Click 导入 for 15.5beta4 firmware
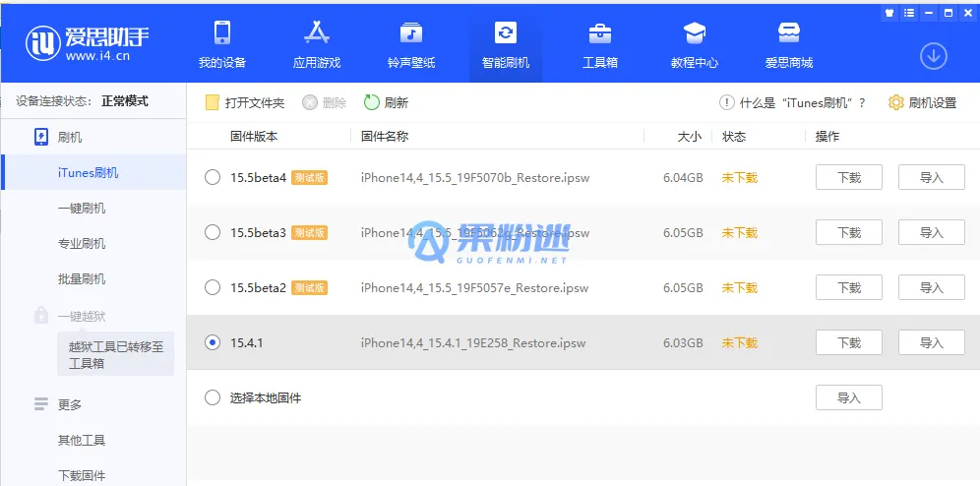The width and height of the screenshot is (980, 486). (931, 177)
